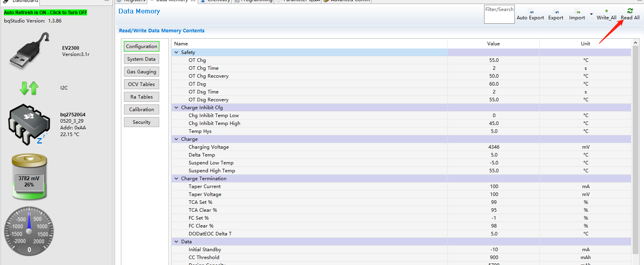Select TCA Set % value 99

(x=494, y=202)
